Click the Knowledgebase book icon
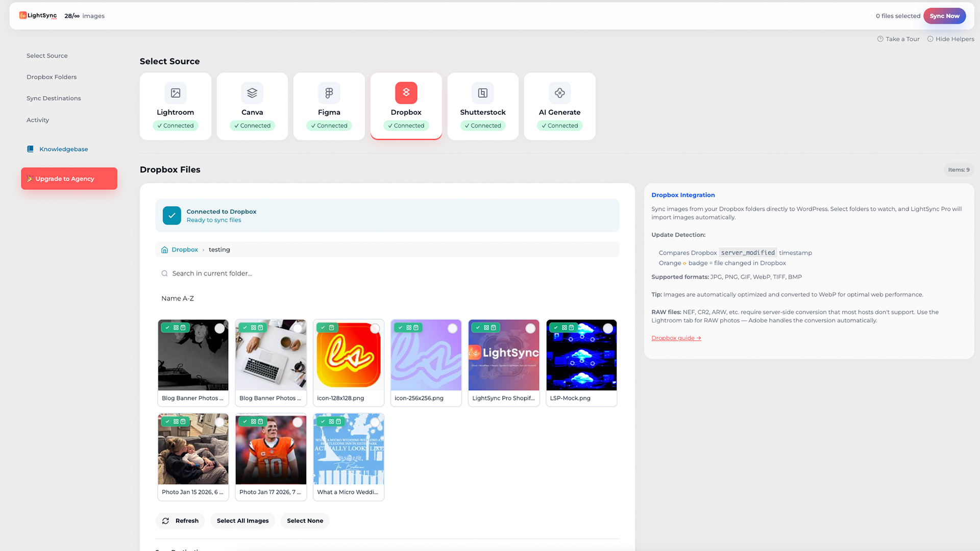 coord(30,149)
